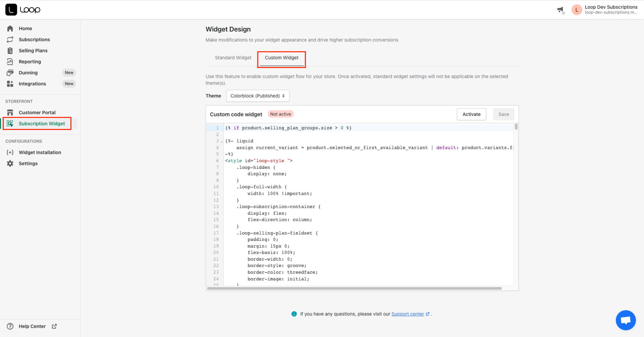The image size is (644, 337).
Task: Click the New badge beside Dunning
Action: (x=69, y=73)
